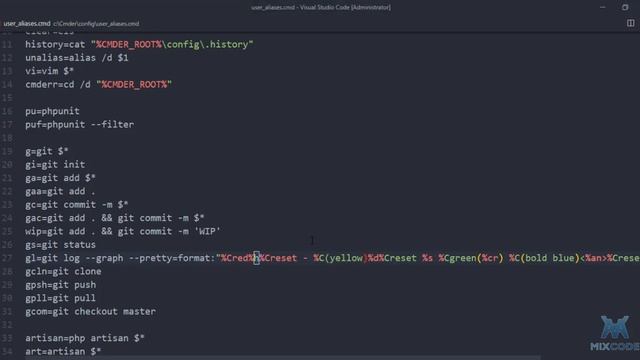Click '--pretty=format:' in the gl line
Screen dimensions: 640x360
tap(172, 258)
